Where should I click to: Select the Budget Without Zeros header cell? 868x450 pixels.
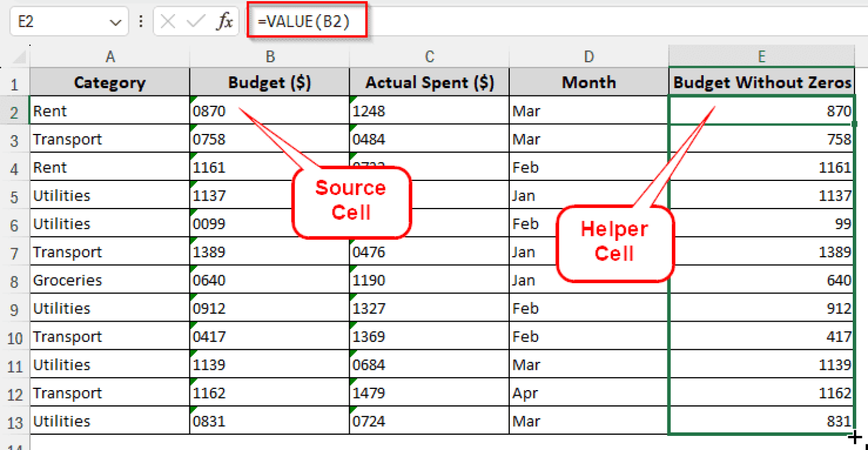(761, 82)
